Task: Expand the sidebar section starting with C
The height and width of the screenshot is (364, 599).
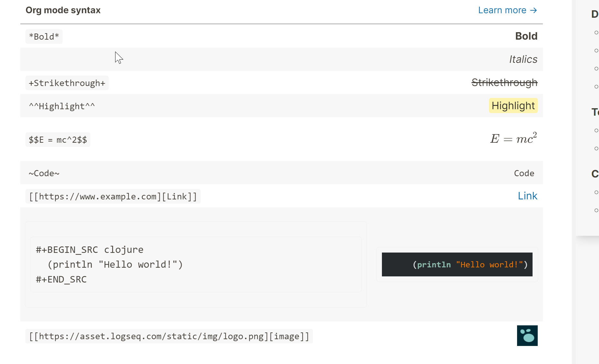Action: (x=595, y=174)
